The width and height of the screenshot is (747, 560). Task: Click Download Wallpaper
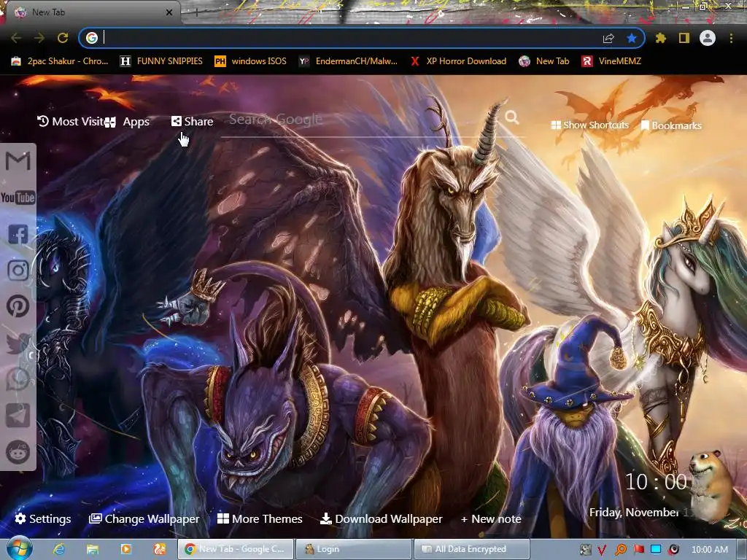pyautogui.click(x=381, y=518)
